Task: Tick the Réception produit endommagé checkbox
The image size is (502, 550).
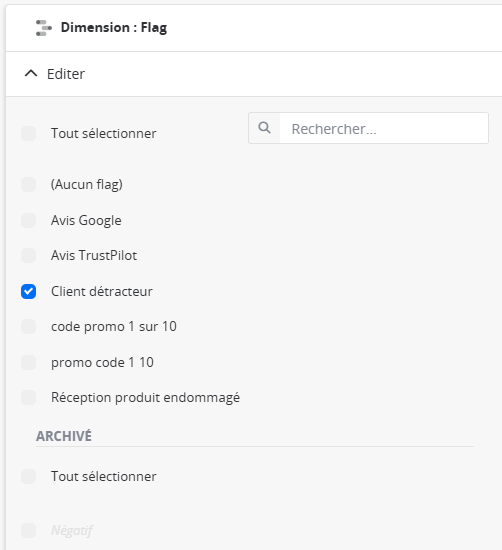Action: [28, 398]
